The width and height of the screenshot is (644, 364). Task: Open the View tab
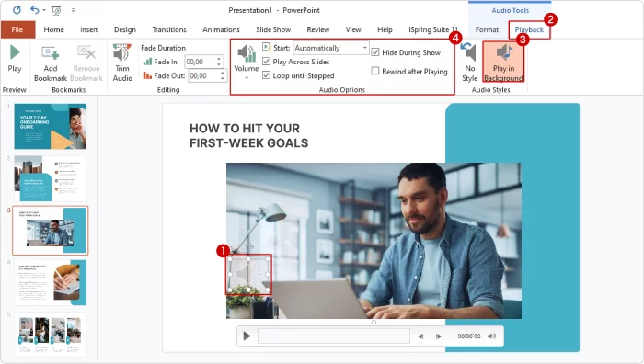[x=353, y=29]
